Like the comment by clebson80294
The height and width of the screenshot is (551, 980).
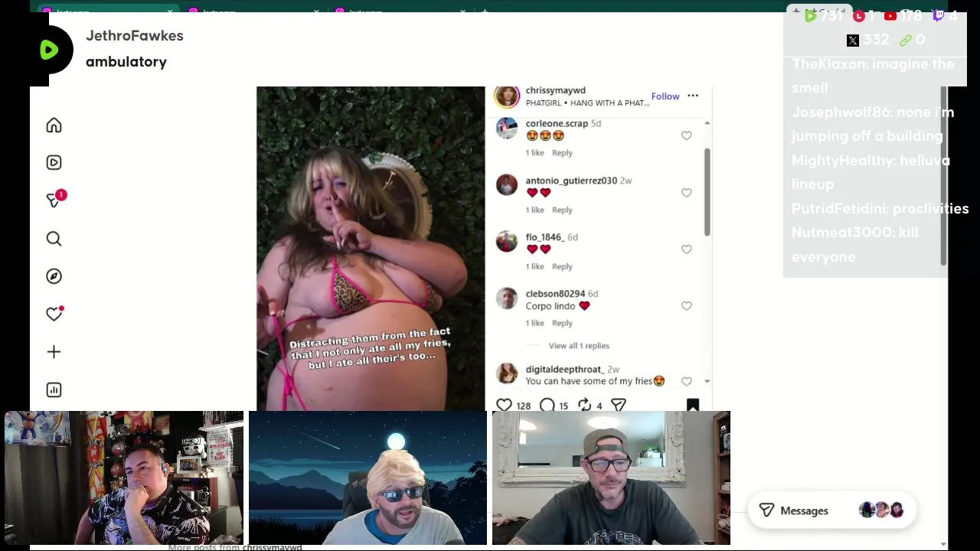[x=686, y=306]
